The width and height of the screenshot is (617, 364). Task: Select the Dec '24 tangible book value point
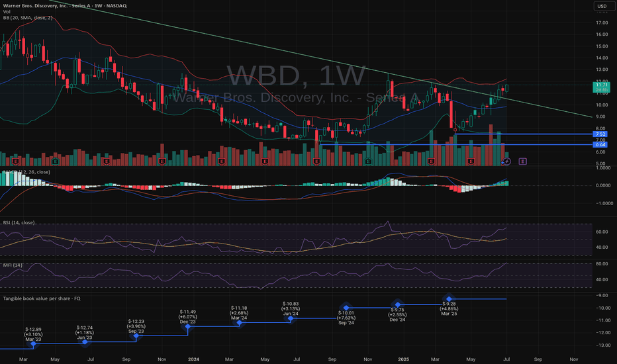(397, 304)
